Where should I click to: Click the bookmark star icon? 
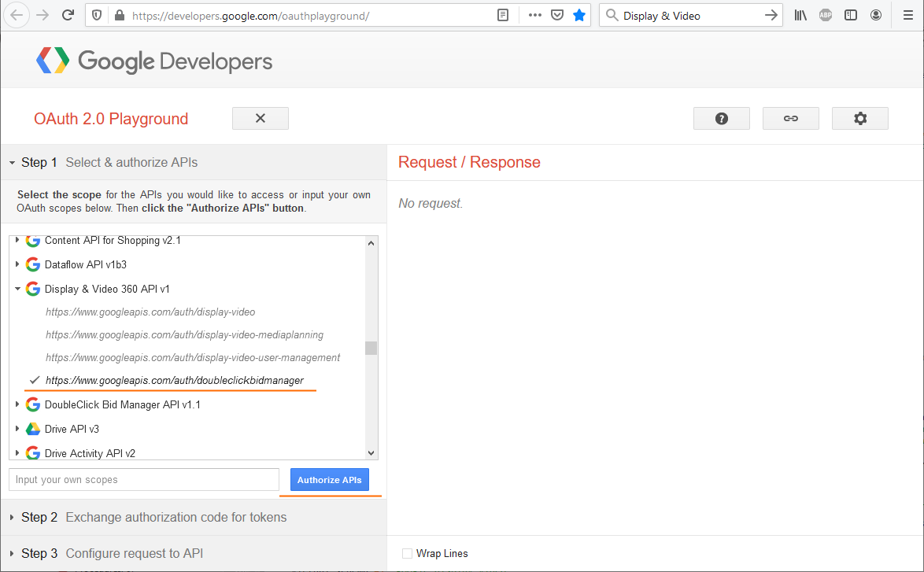tap(579, 15)
